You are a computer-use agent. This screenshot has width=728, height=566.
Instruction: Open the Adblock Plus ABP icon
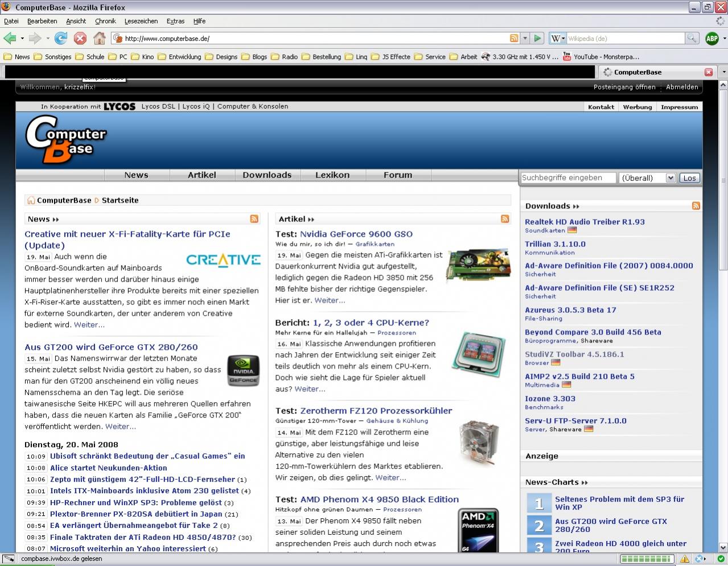(711, 38)
